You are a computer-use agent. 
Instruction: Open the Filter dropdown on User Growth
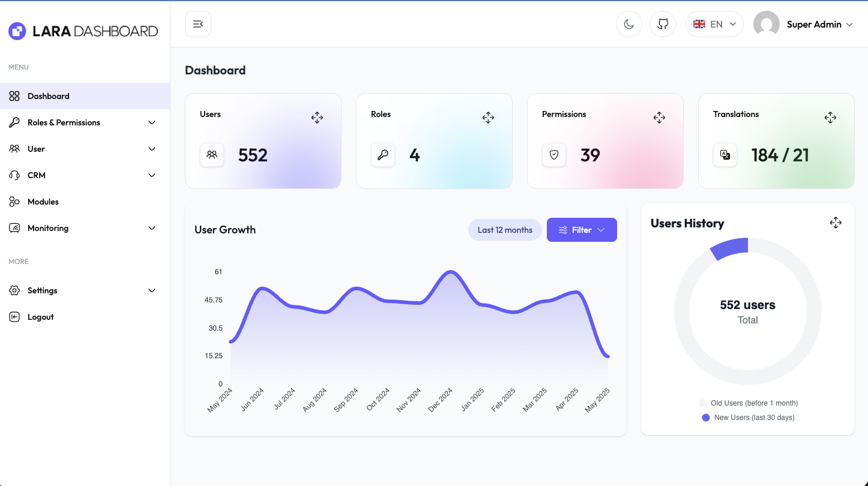[x=582, y=230]
